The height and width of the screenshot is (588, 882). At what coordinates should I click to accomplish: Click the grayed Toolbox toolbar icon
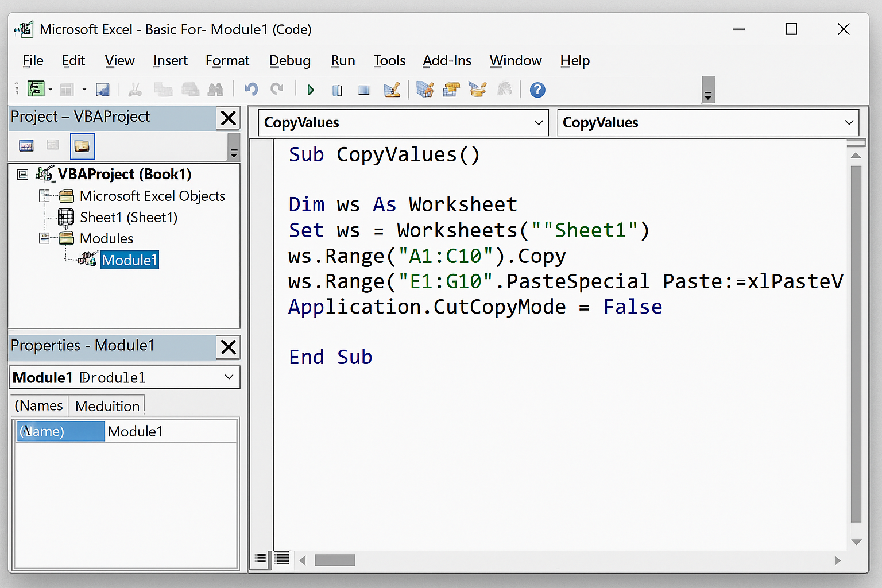click(x=504, y=90)
